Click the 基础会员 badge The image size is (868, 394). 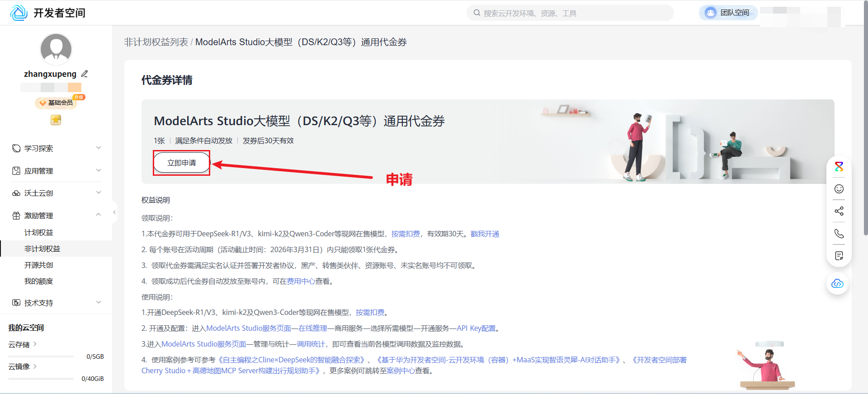56,103
